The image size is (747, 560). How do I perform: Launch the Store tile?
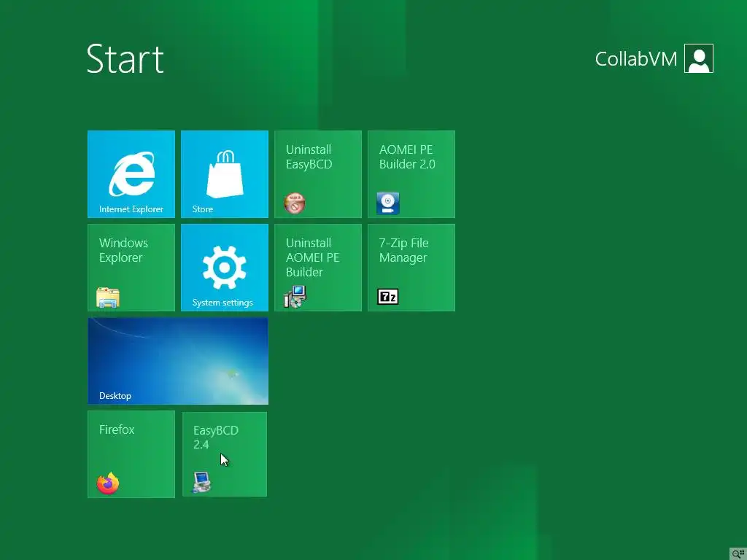pyautogui.click(x=225, y=174)
